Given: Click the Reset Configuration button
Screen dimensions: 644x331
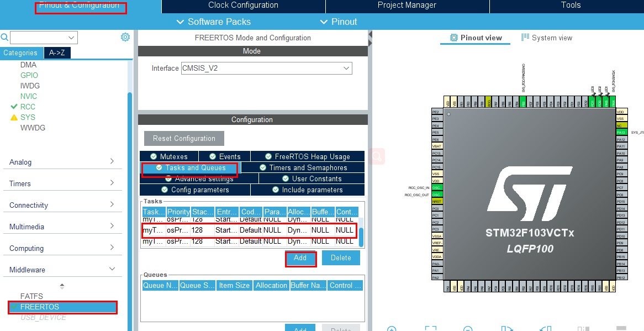Looking at the screenshot, I should pyautogui.click(x=184, y=138).
